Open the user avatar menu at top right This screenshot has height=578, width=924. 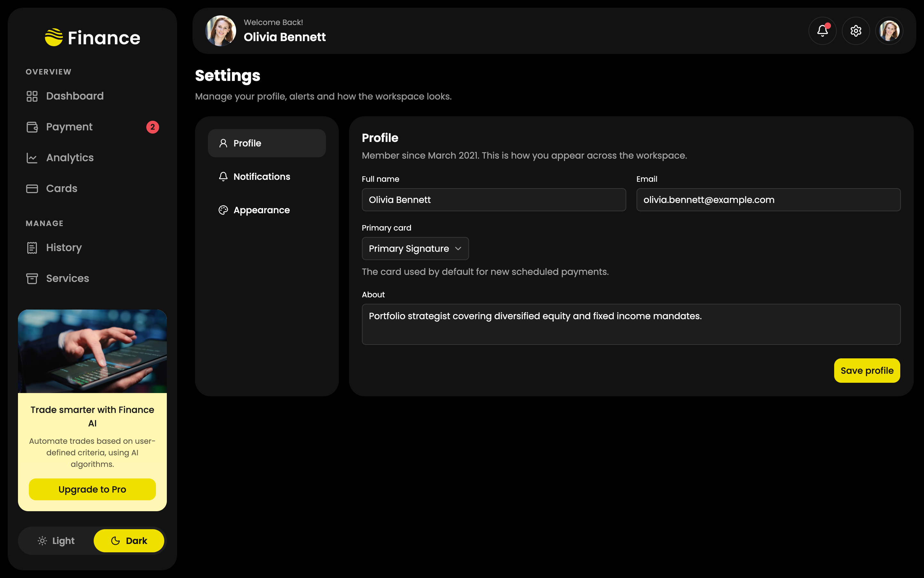(x=889, y=31)
